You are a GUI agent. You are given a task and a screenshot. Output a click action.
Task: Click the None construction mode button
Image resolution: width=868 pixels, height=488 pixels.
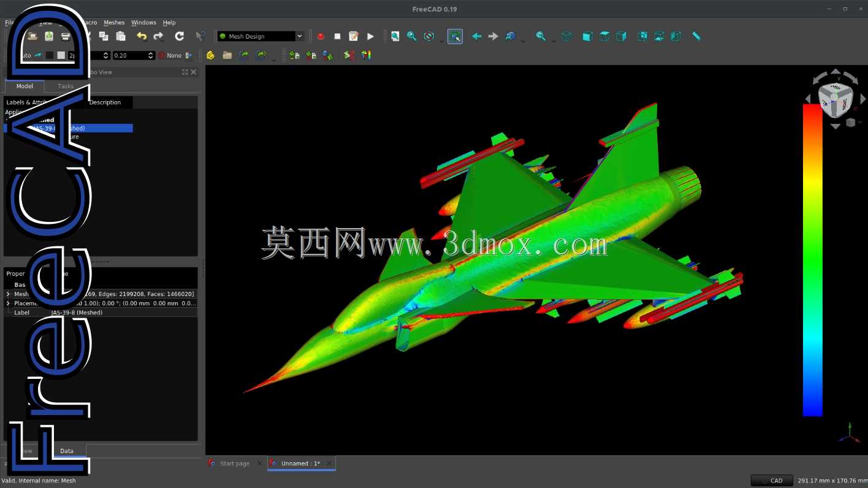pyautogui.click(x=170, y=55)
